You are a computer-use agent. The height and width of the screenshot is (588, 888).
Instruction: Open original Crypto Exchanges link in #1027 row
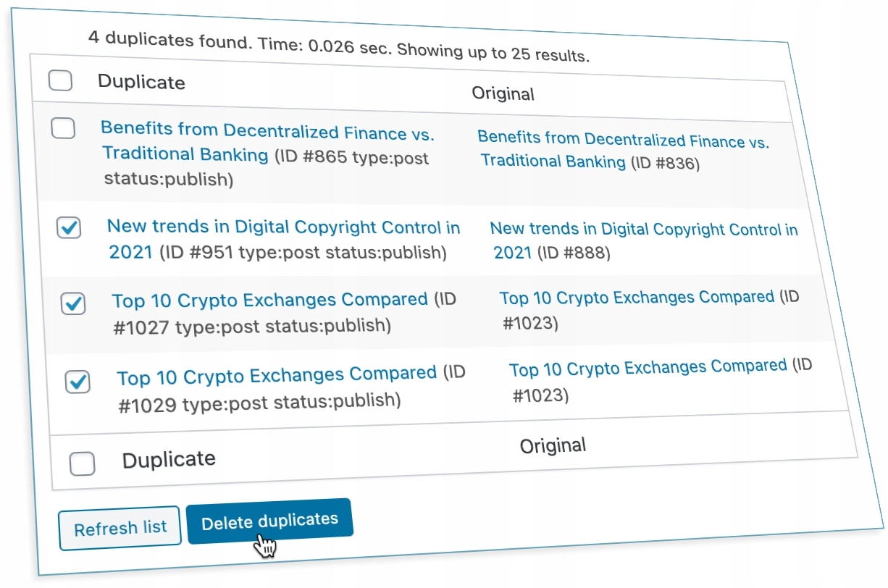pyautogui.click(x=637, y=298)
